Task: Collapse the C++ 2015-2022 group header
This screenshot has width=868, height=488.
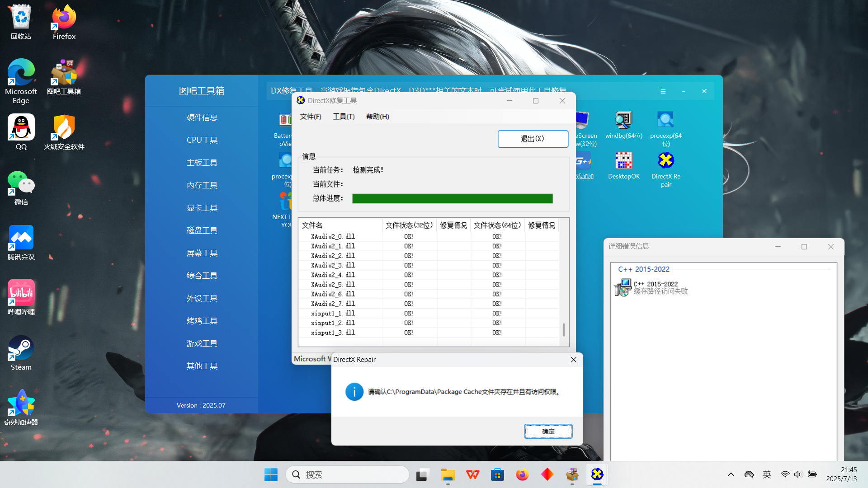Action: click(x=643, y=269)
